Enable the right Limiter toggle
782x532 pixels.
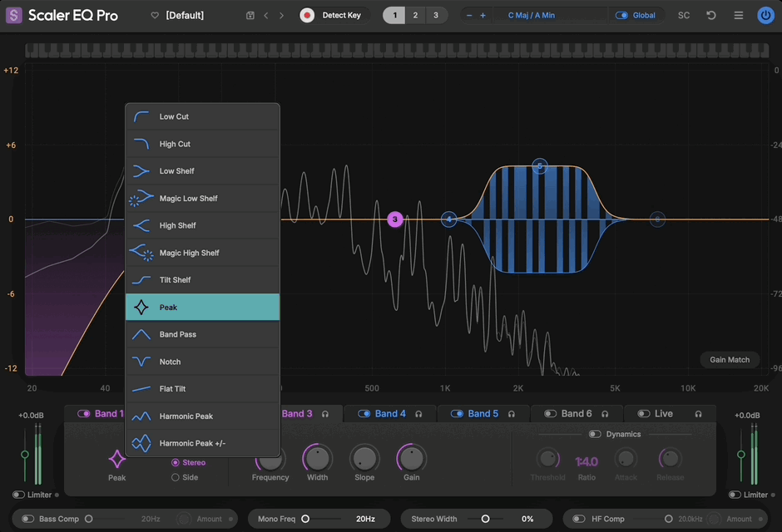735,495
